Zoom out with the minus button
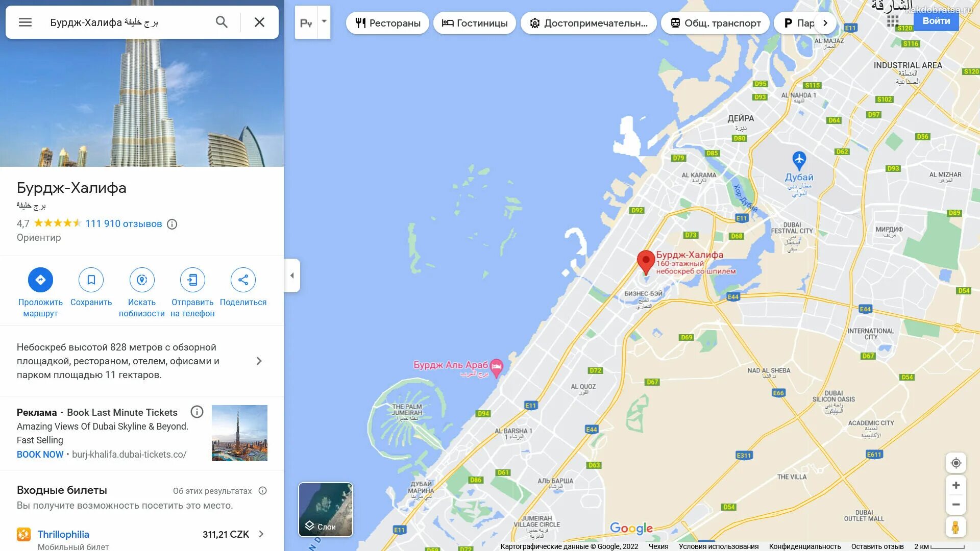The height and width of the screenshot is (551, 980). click(x=956, y=505)
